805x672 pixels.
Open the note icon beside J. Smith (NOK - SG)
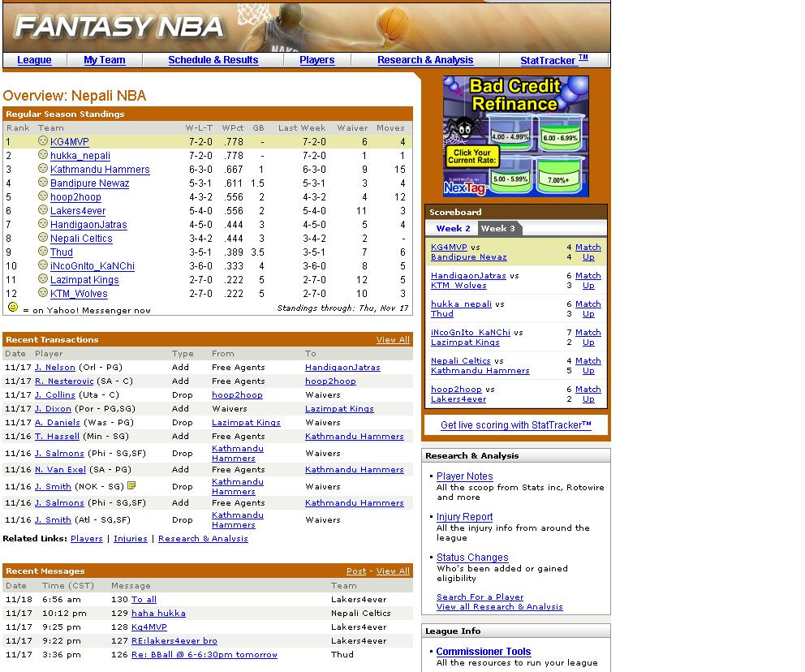(131, 486)
